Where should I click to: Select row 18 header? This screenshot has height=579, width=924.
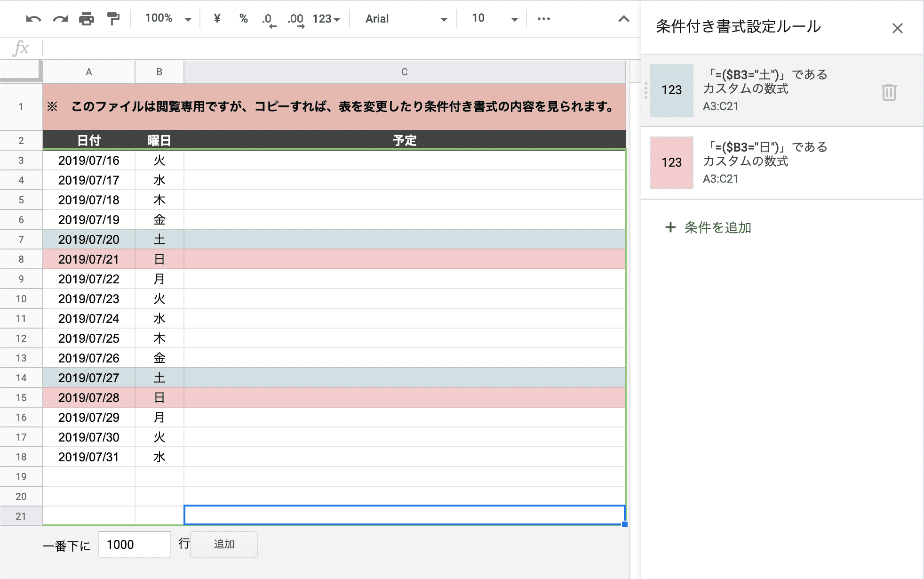[x=21, y=457]
